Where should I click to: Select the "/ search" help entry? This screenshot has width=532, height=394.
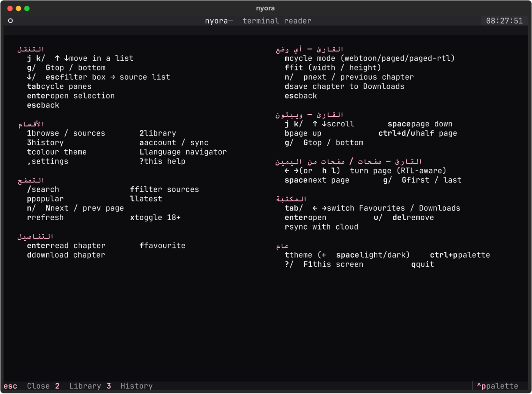[x=43, y=189]
